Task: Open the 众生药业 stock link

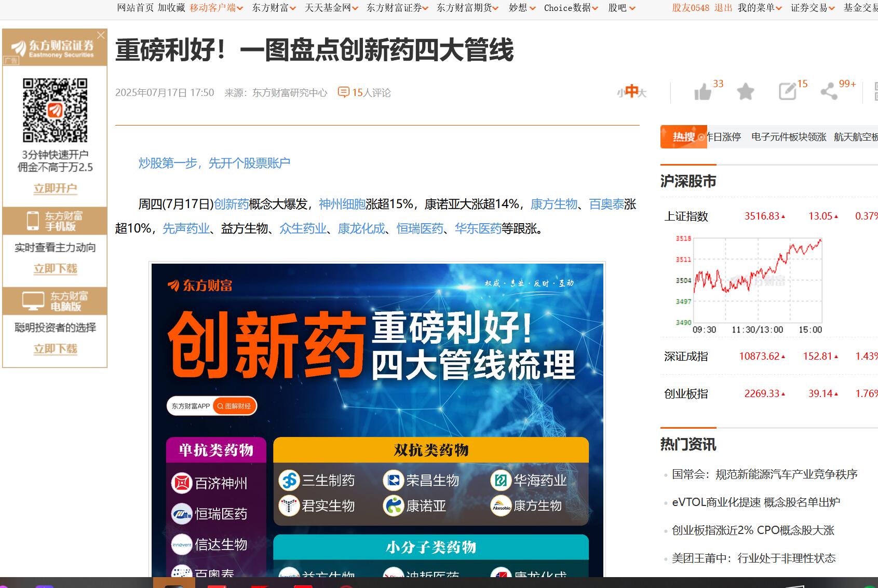Action: pos(303,228)
